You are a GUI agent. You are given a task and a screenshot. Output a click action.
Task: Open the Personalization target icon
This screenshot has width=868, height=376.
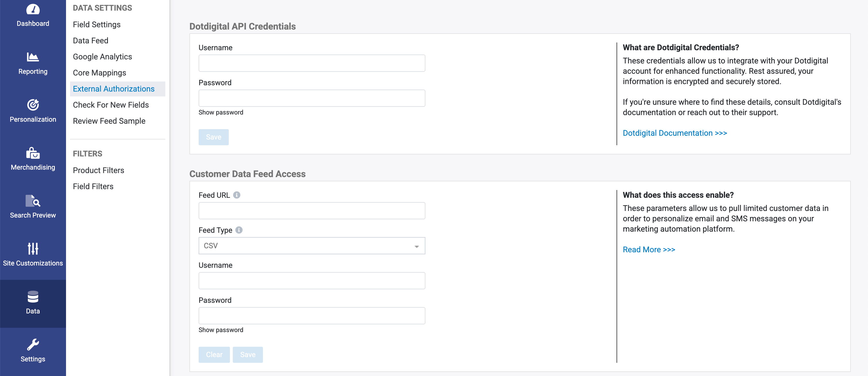tap(33, 105)
